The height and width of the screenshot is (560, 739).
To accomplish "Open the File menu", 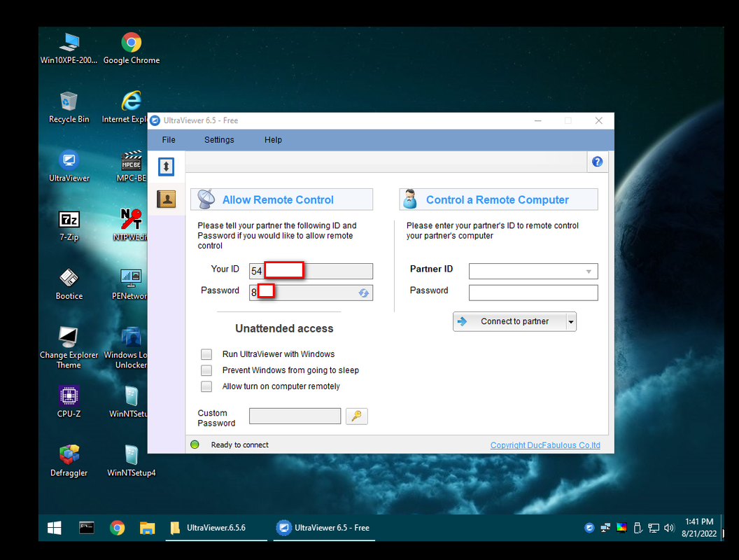I will pyautogui.click(x=169, y=139).
